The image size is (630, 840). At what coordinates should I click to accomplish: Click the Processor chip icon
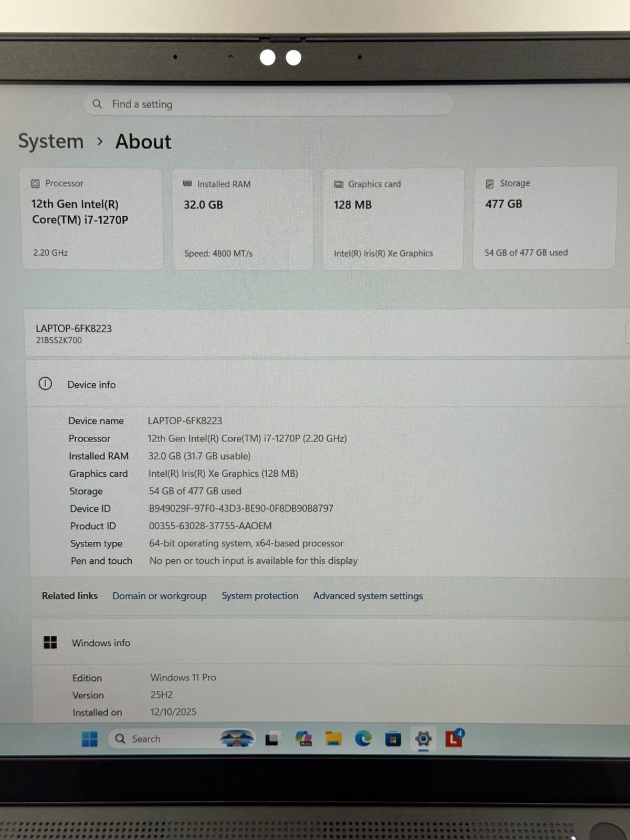click(35, 183)
